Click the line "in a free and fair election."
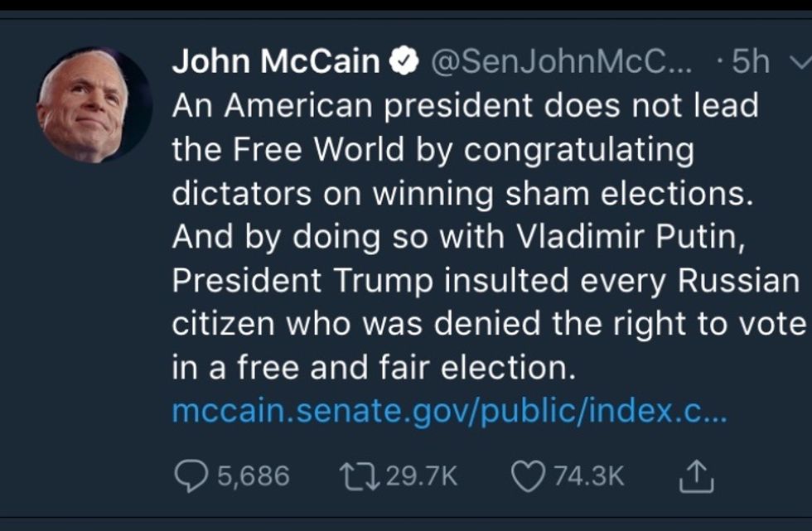Screen dimensions: 812x531 [x=373, y=368]
